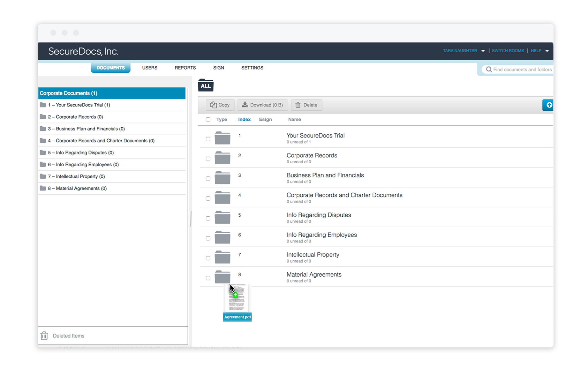This screenshot has height=380, width=588.
Task: Click the sidebar panel divider handle
Action: click(x=190, y=219)
